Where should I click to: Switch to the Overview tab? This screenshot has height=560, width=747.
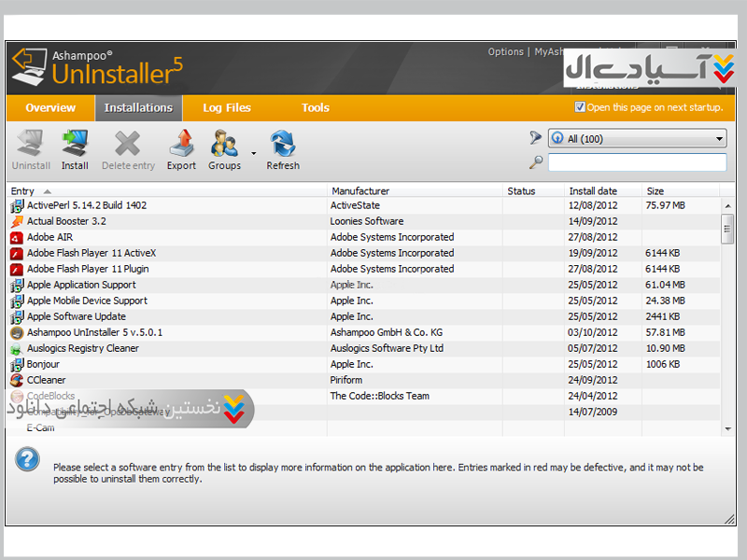(50, 108)
